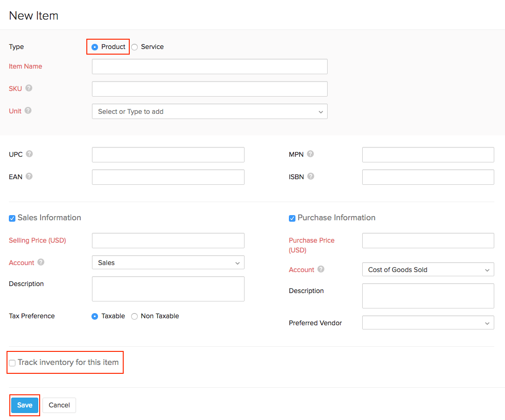
Task: Open the Cost of Goods Sold dropdown
Action: (428, 270)
